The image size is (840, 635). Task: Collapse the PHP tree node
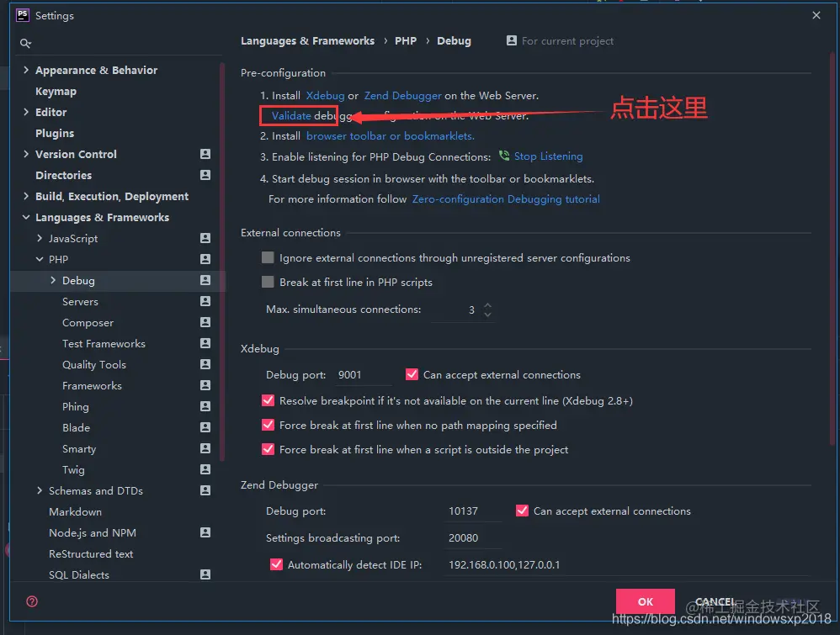pos(39,259)
